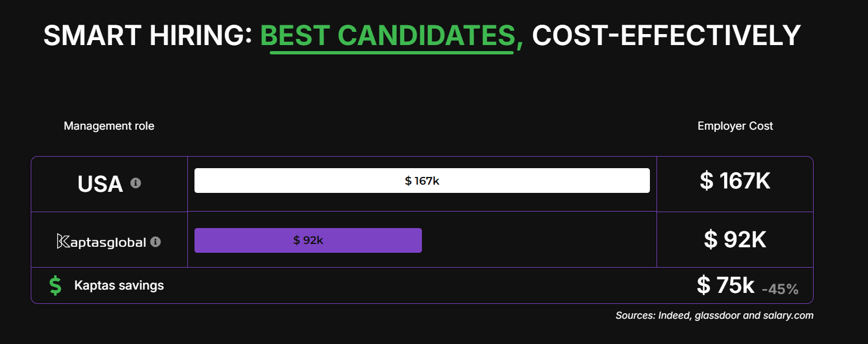The height and width of the screenshot is (344, 868).
Task: Click the -45% savings percentage
Action: tap(780, 289)
